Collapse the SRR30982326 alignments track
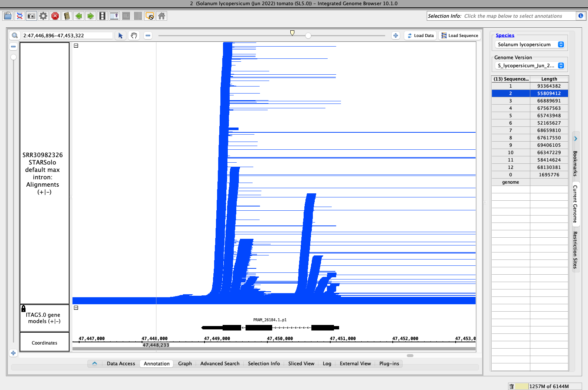 pos(76,46)
